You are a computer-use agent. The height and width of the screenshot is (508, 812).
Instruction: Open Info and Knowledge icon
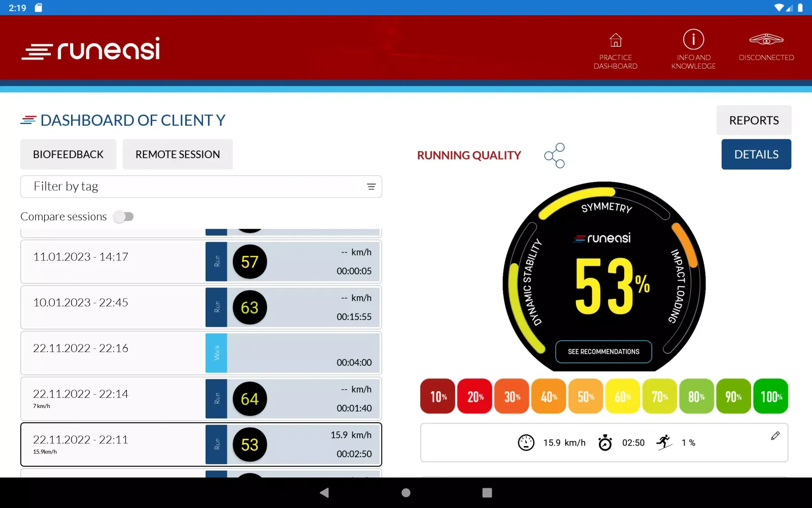click(693, 39)
